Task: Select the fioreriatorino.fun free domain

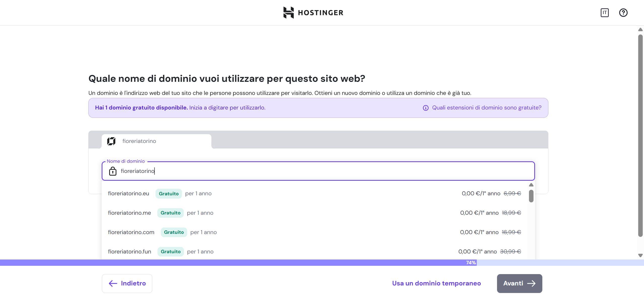Action: (x=130, y=252)
